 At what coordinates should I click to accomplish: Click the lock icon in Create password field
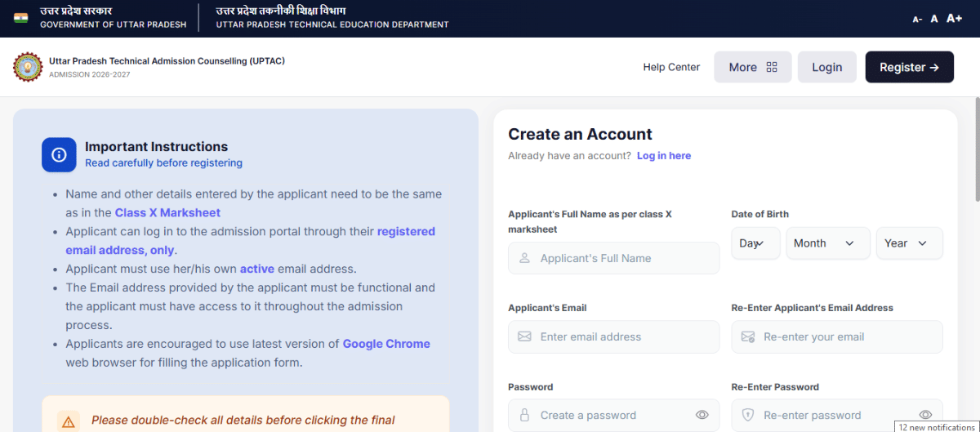tap(524, 415)
